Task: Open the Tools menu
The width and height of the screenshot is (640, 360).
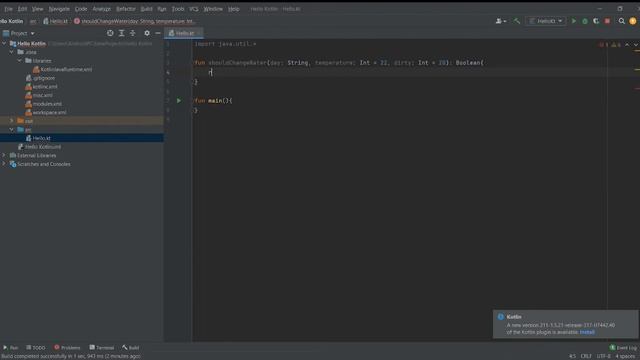Action: 178,9
